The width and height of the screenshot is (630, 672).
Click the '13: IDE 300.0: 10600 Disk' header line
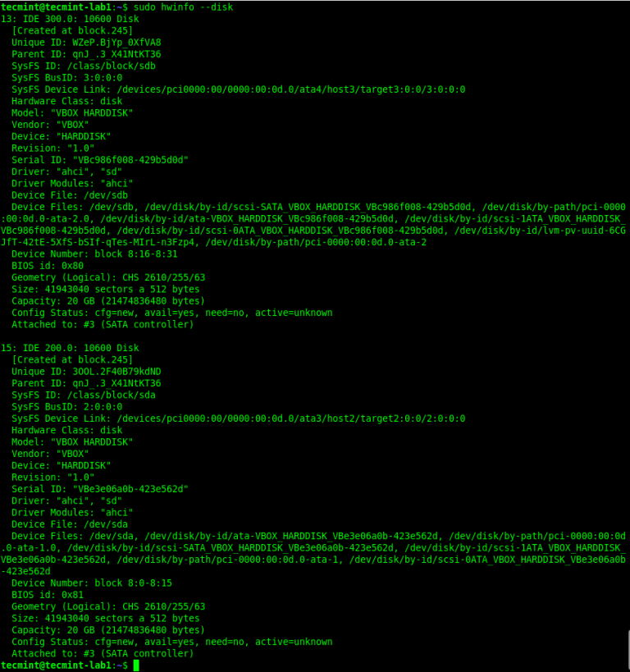(70, 19)
